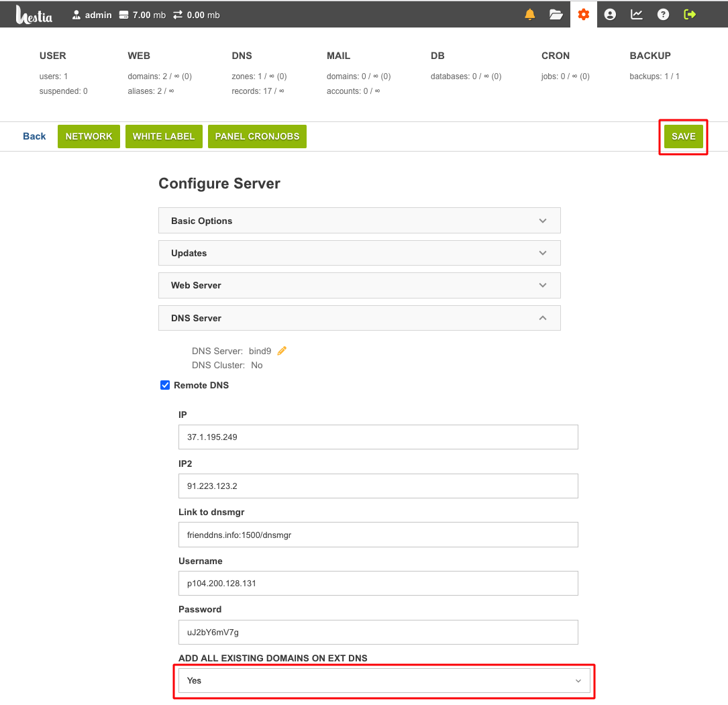The image size is (728, 705).
Task: Go Back to the previous page
Action: pyautogui.click(x=34, y=136)
